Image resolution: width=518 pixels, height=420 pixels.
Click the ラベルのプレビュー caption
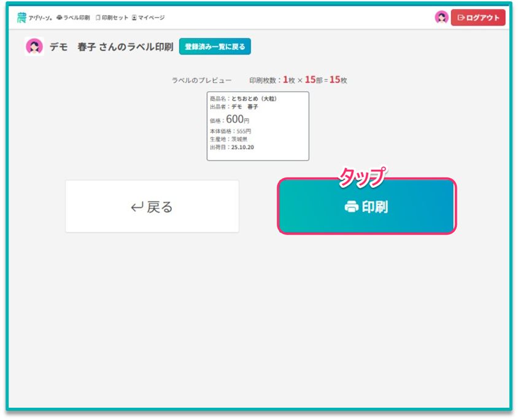click(x=202, y=80)
